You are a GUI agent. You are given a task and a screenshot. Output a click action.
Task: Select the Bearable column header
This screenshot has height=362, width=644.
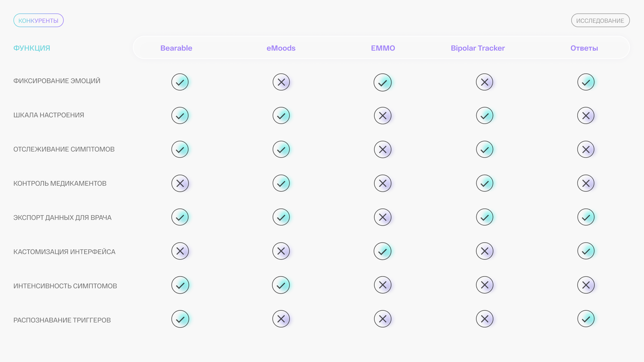tap(176, 48)
